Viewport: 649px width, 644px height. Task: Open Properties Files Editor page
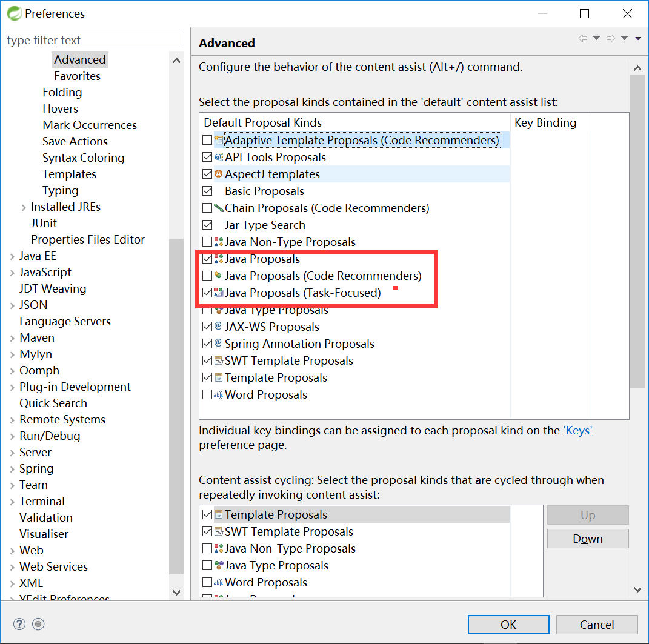[x=88, y=239]
